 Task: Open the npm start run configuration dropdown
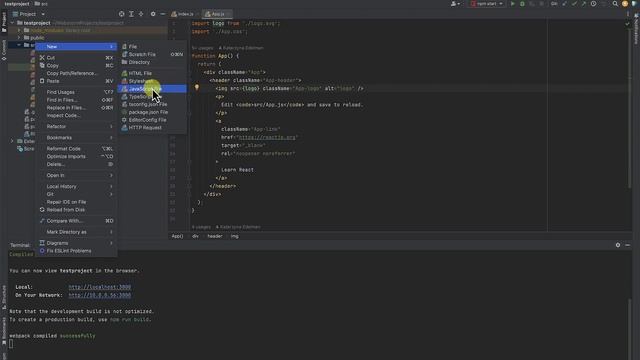[x=487, y=4]
